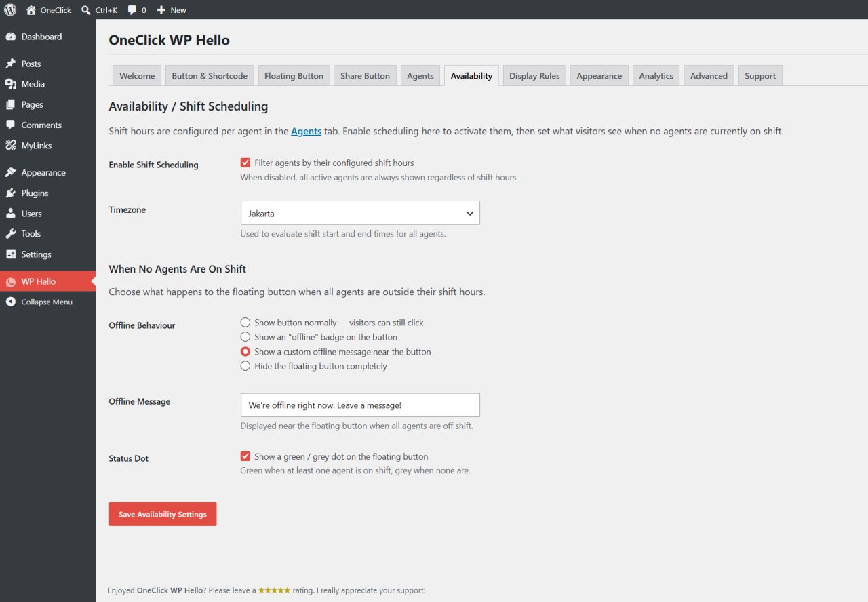The width and height of the screenshot is (868, 602).
Task: Open the Settings menu label
Action: pyautogui.click(x=36, y=254)
